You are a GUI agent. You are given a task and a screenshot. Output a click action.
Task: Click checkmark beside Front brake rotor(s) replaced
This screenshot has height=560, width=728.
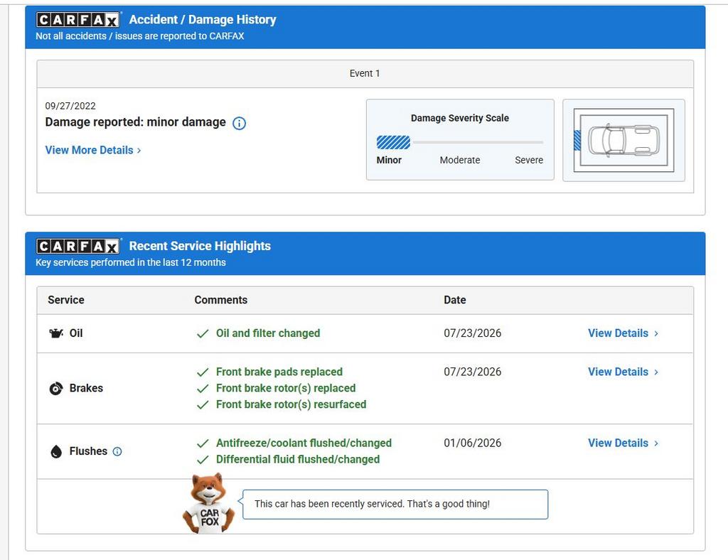click(203, 388)
